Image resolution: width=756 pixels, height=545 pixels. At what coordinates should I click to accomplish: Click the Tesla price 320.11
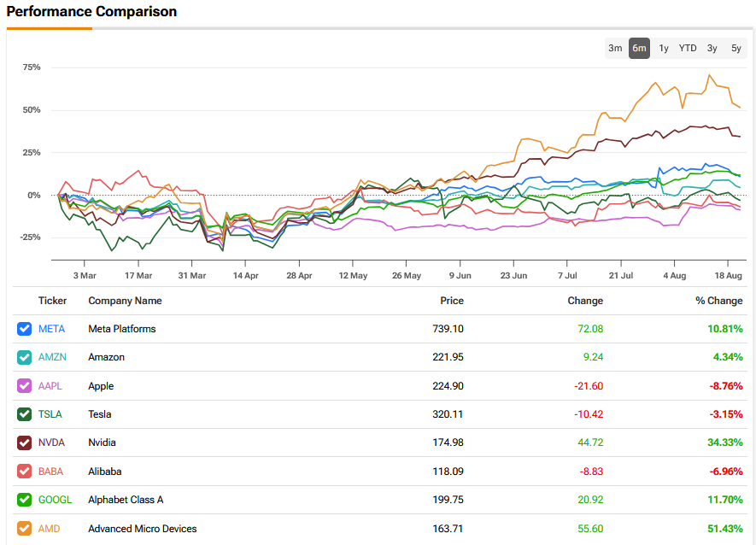click(448, 414)
